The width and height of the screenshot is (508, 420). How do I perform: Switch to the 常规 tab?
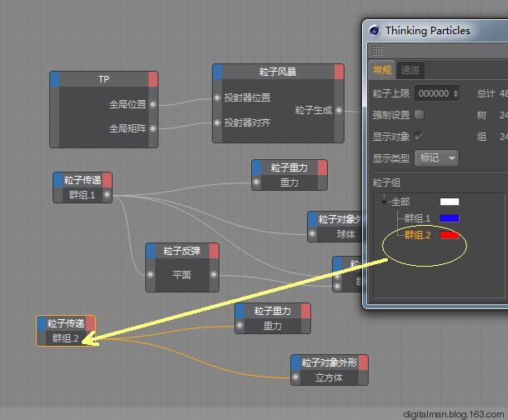(382, 70)
